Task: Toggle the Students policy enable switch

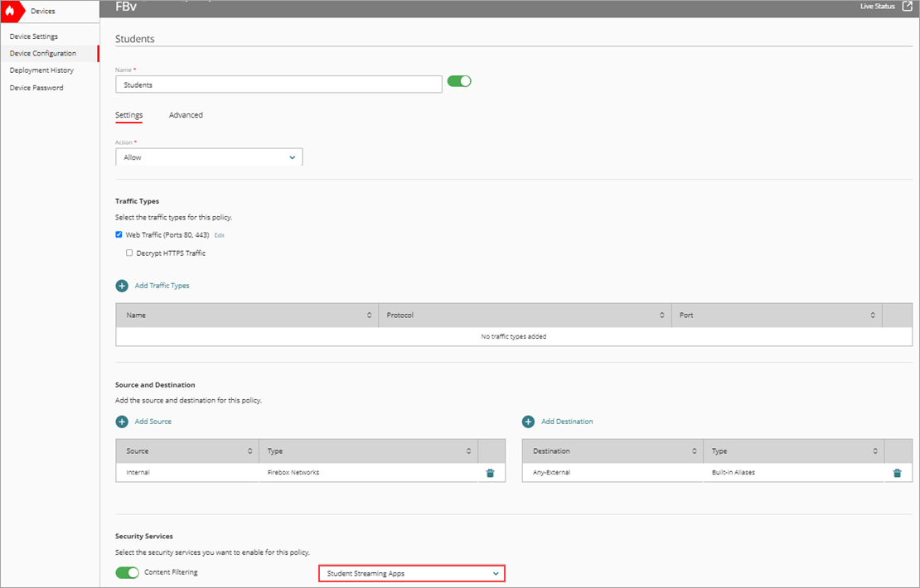Action: [x=459, y=80]
